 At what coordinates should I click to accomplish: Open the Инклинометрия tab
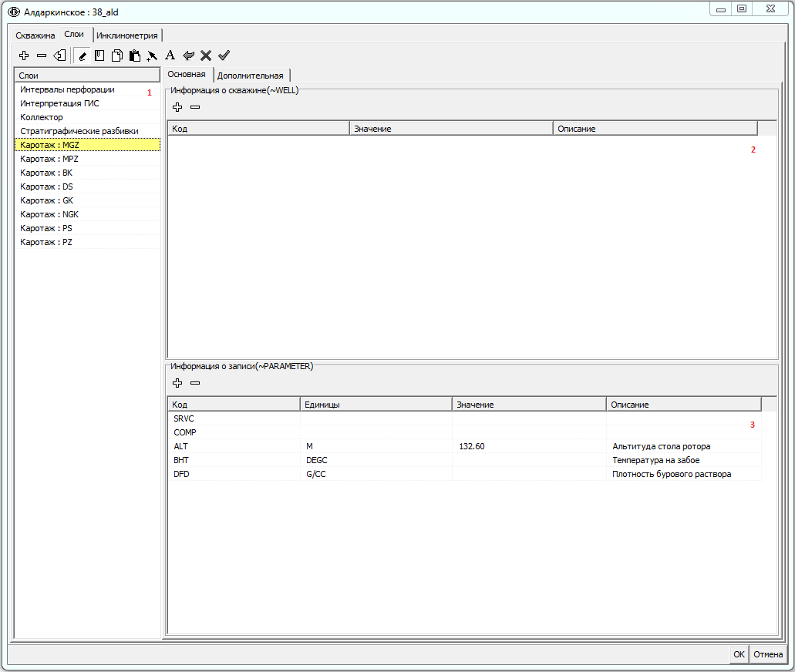127,35
